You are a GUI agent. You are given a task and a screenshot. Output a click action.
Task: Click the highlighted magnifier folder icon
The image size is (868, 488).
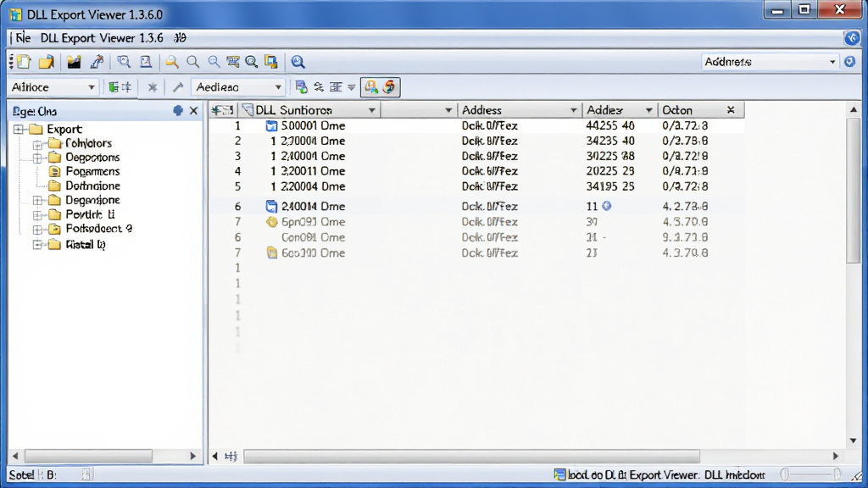click(x=371, y=87)
